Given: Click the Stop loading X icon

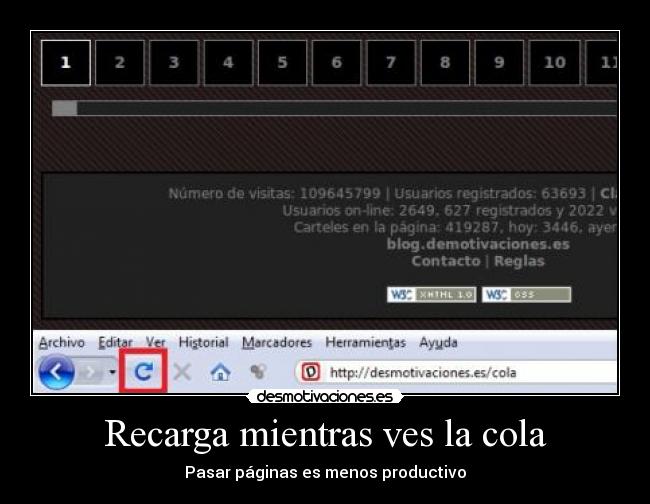Looking at the screenshot, I should click(x=182, y=372).
